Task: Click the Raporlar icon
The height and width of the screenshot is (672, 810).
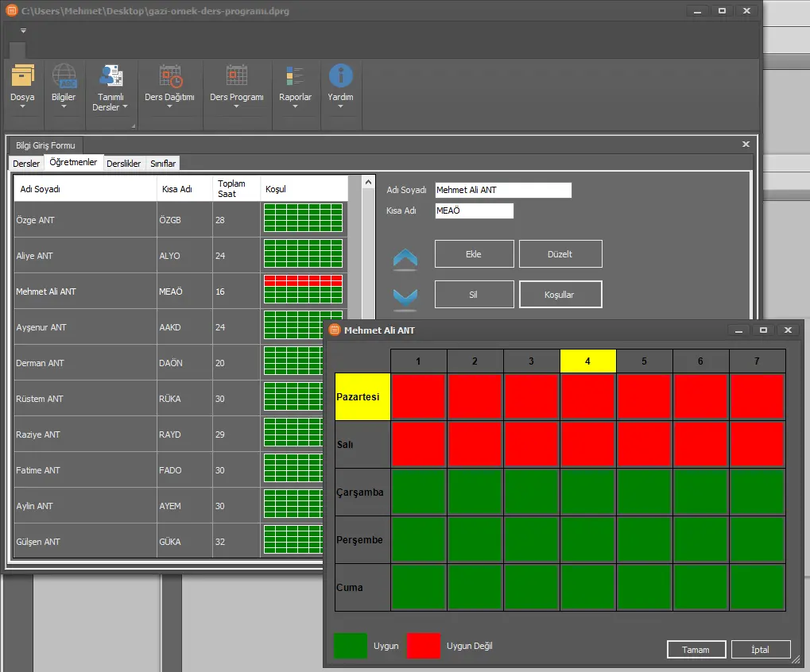Action: coord(295,76)
